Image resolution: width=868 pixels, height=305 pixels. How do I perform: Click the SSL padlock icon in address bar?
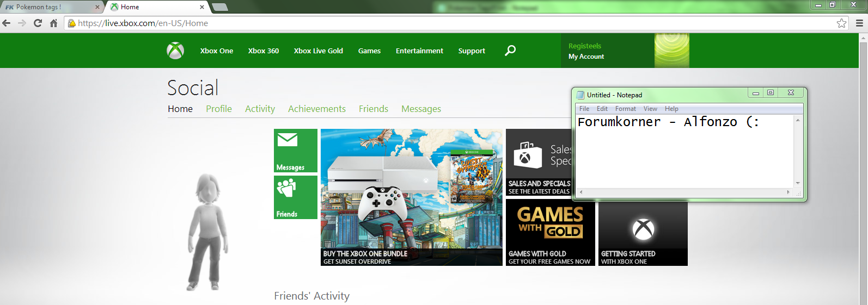tap(71, 23)
